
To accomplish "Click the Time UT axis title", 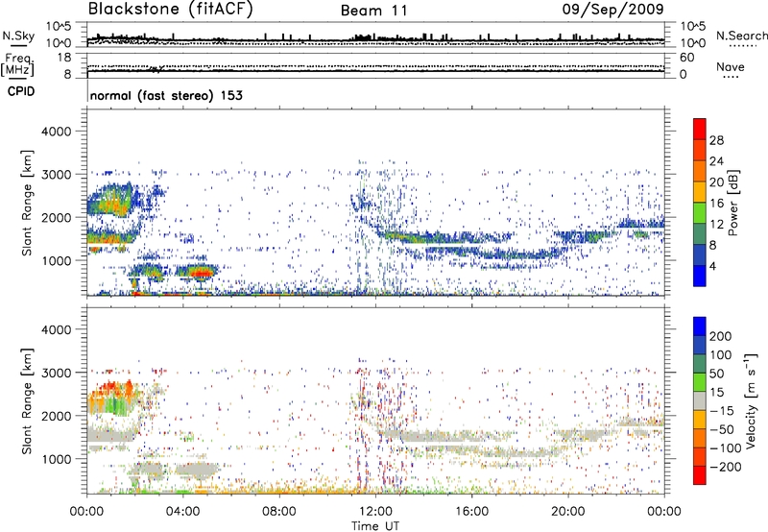I will coord(375,526).
